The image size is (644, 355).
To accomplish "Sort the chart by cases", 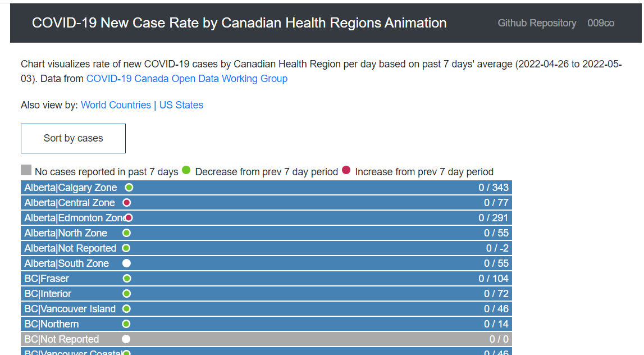I will [x=73, y=139].
